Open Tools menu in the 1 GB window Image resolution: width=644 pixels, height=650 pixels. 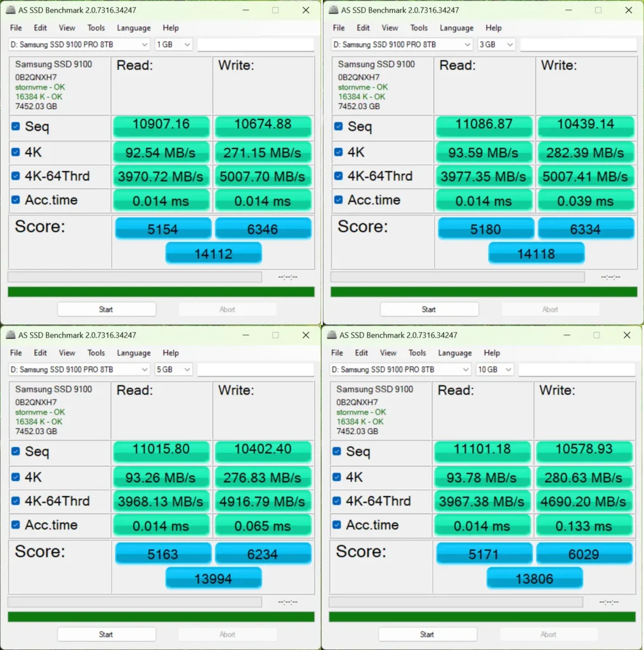[96, 28]
